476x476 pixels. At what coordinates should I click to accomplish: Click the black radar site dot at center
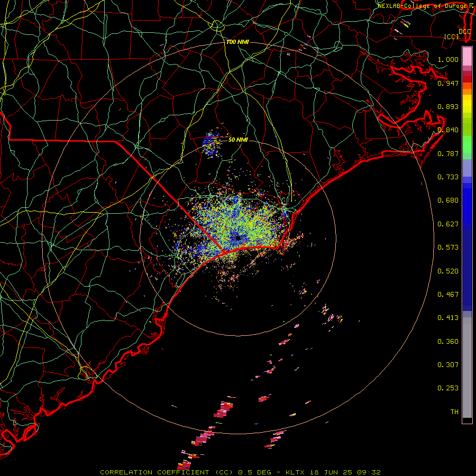coord(238,238)
